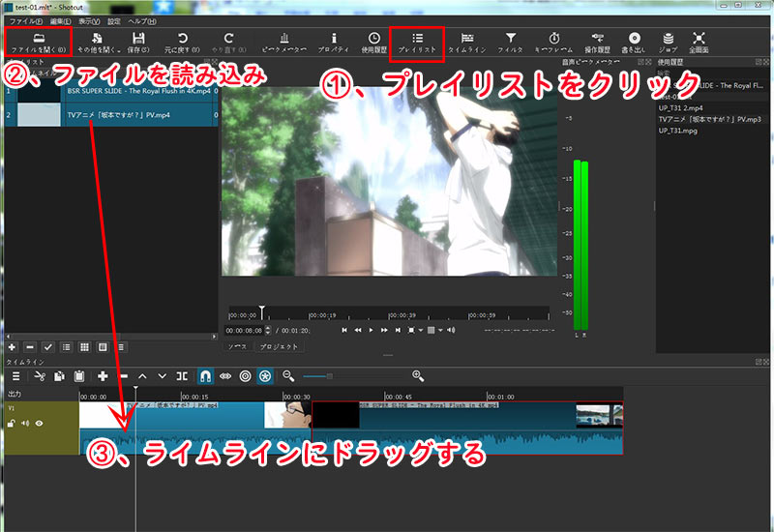Screen dimensions: 774x532
Task: Switch playlist to tiles grid view
Action: point(84,347)
